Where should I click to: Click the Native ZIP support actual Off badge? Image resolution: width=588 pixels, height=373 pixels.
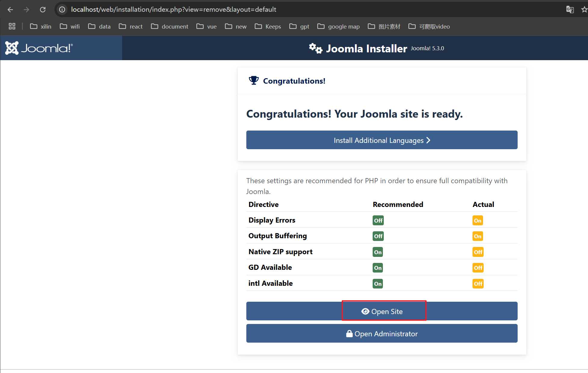(478, 252)
